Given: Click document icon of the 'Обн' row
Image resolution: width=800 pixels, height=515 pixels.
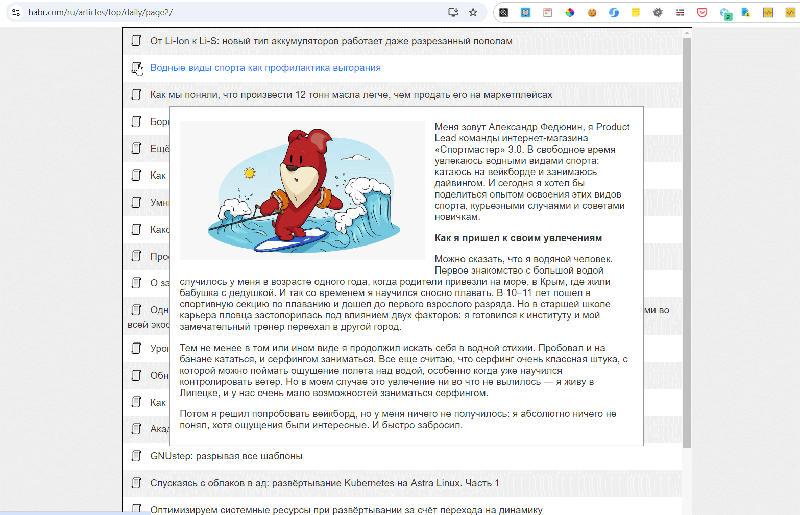Looking at the screenshot, I should 136,376.
